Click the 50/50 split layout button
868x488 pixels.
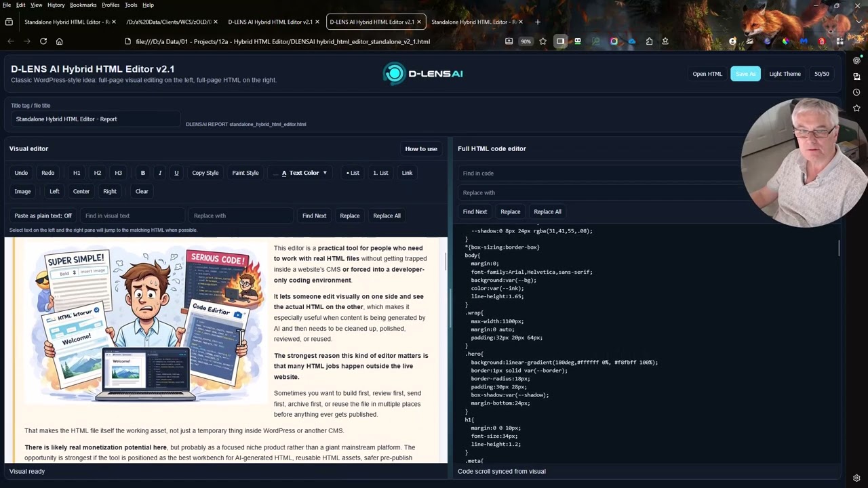coord(821,74)
